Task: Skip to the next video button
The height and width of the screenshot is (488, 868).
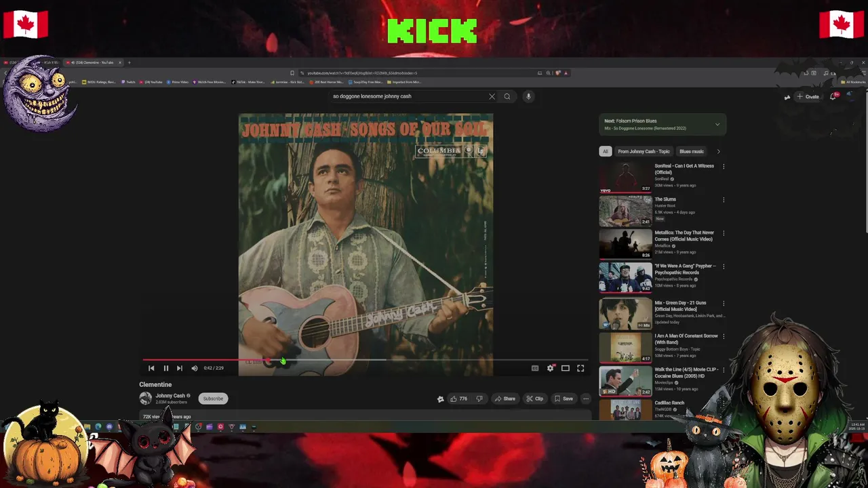Action: pyautogui.click(x=179, y=368)
